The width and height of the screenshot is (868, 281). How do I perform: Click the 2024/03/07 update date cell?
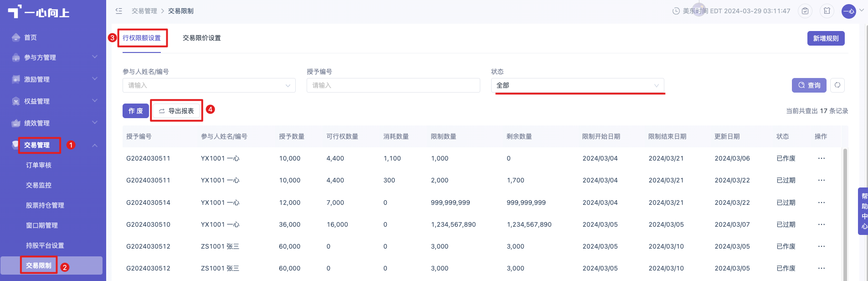tap(732, 224)
